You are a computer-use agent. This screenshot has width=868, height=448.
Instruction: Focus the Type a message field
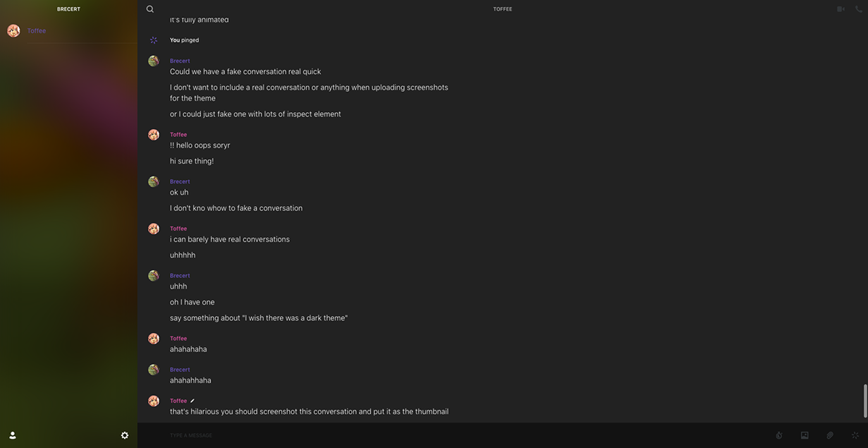(x=465, y=435)
